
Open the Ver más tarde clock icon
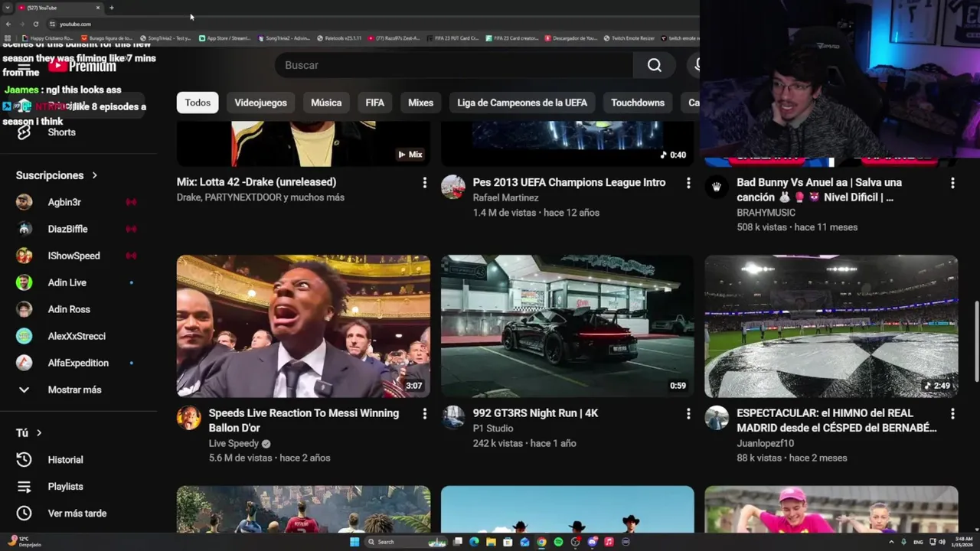[x=24, y=514]
